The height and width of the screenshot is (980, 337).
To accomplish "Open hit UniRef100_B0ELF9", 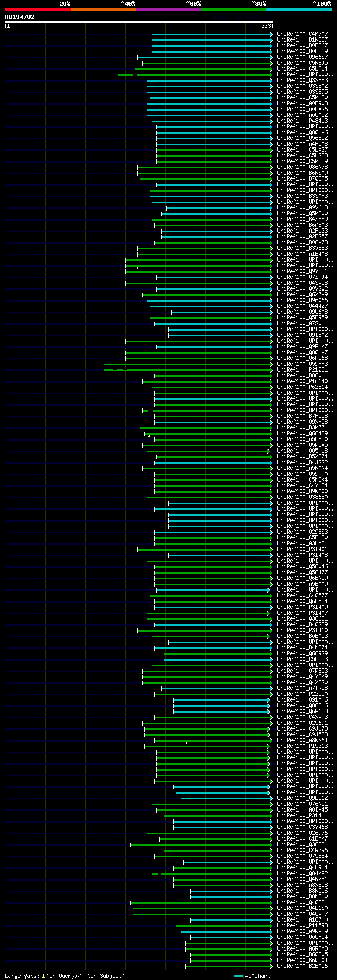I will pos(302,52).
